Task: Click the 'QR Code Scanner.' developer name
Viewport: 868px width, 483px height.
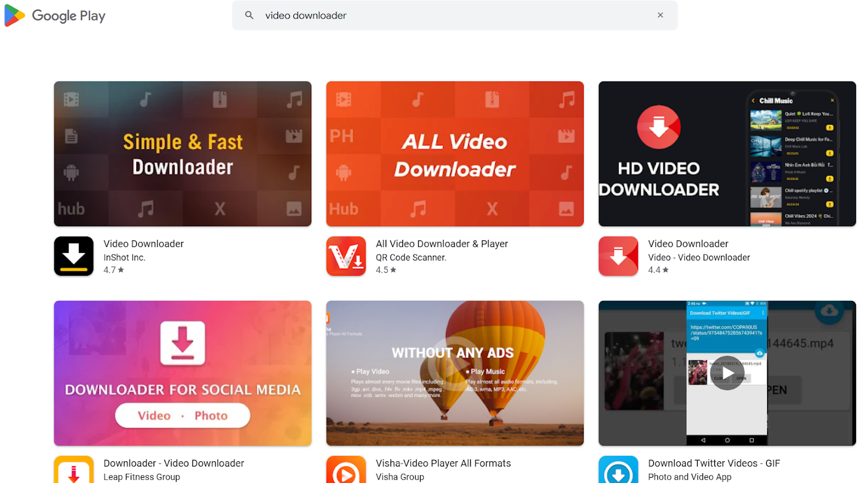Action: (411, 257)
